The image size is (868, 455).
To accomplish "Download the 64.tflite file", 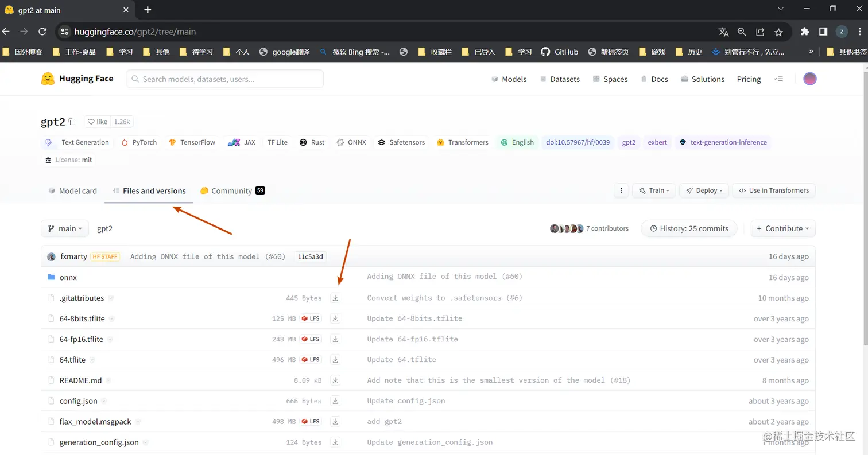I will click(335, 360).
